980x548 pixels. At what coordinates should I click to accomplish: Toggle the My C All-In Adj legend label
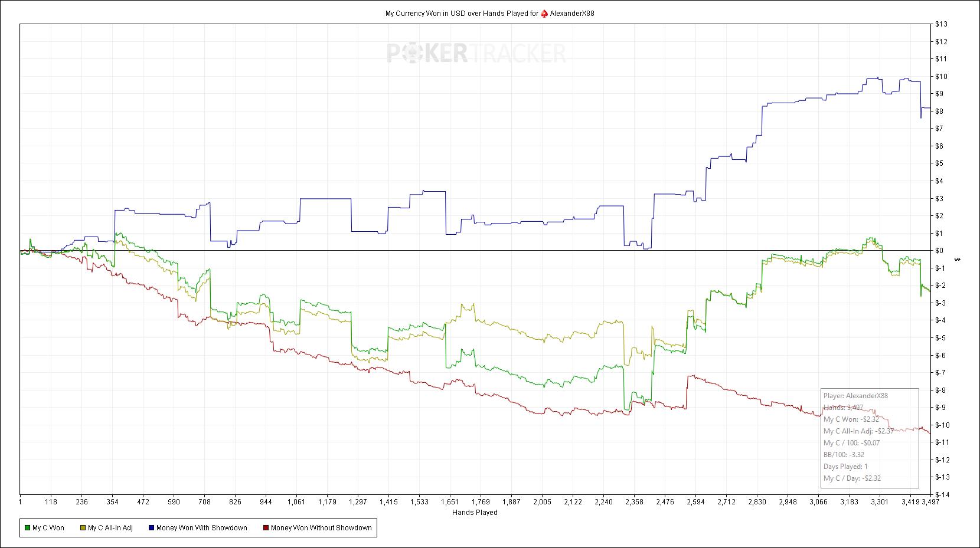tap(110, 528)
